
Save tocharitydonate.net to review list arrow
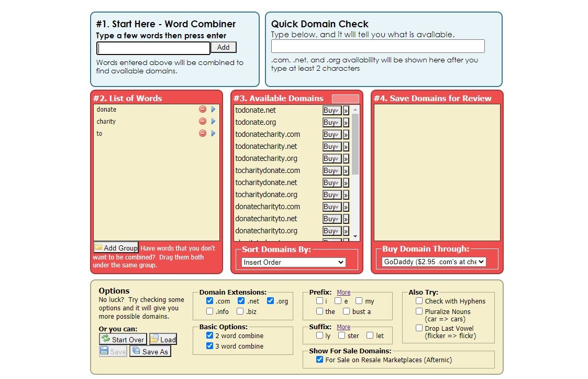point(346,182)
